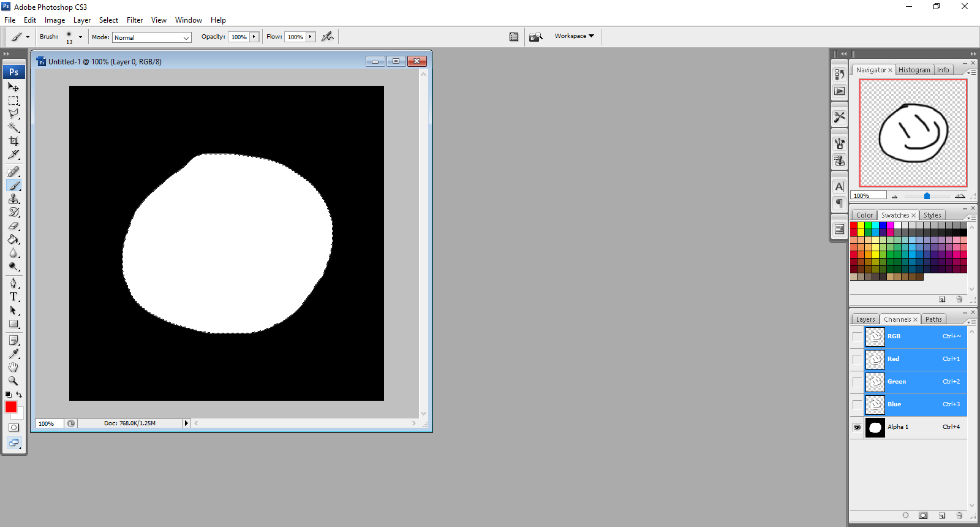Select the Type tool
The width and height of the screenshot is (980, 527).
coord(13,297)
